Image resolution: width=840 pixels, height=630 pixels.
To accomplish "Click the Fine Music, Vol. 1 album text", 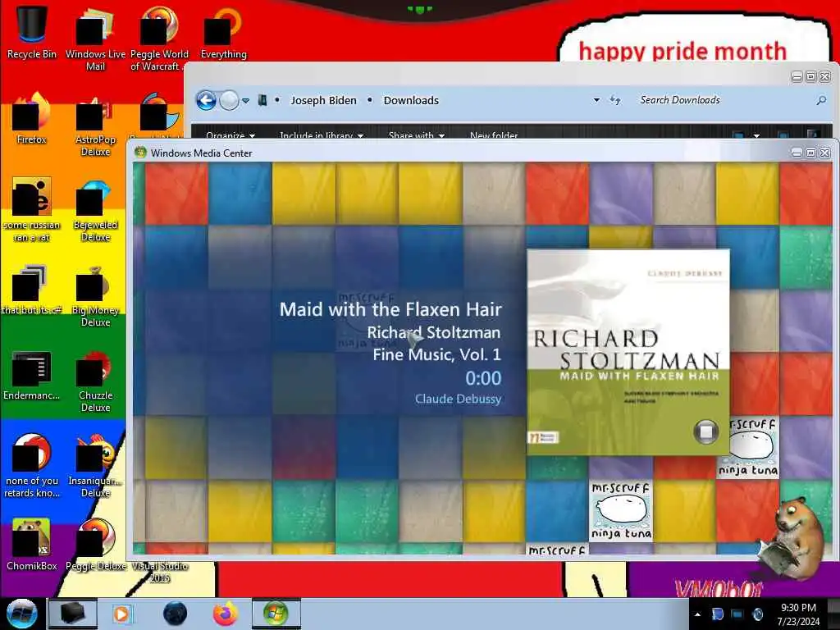I will coord(436,354).
